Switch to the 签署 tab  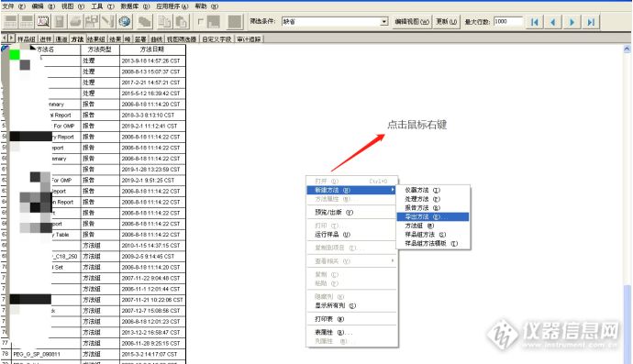(x=140, y=39)
